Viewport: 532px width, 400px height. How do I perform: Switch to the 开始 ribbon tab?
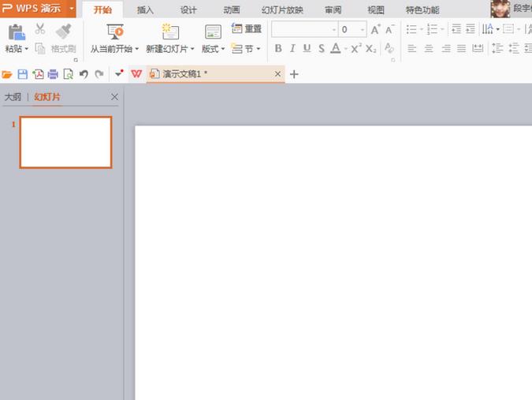[102, 9]
